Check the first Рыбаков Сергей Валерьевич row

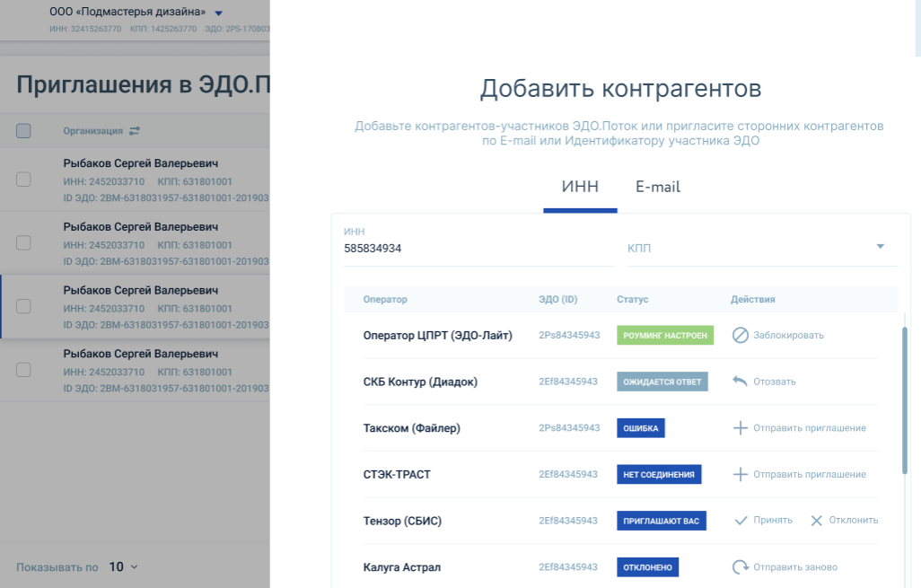24,180
